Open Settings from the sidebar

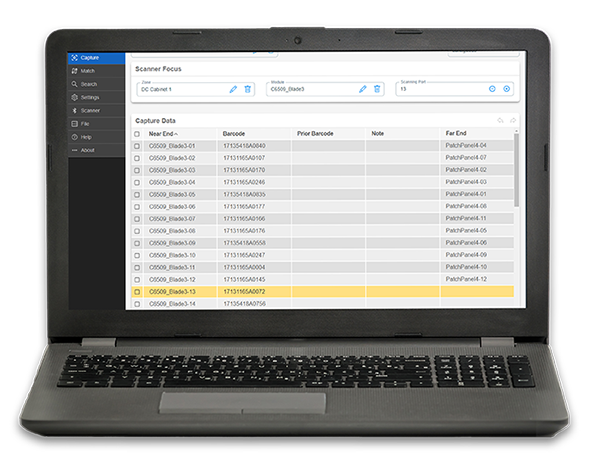point(90,97)
